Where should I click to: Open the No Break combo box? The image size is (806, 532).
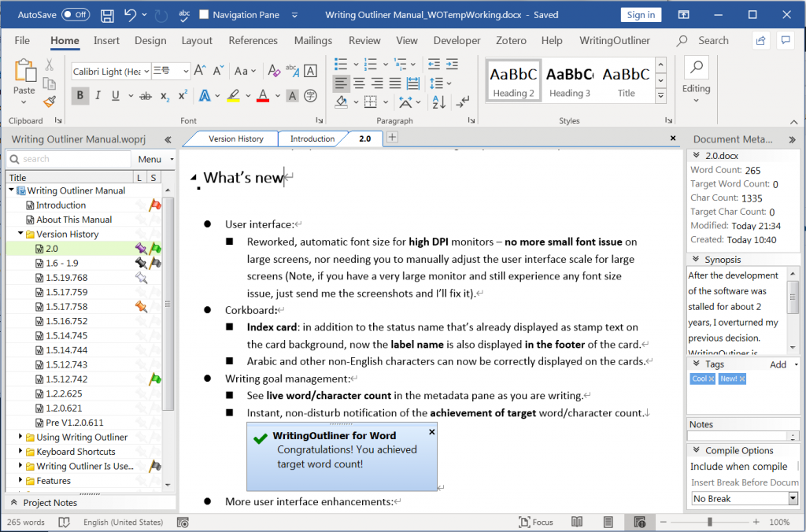[x=745, y=499]
